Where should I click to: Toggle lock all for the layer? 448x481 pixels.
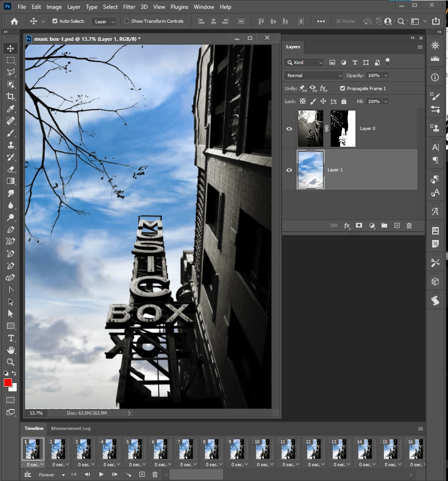pos(344,101)
